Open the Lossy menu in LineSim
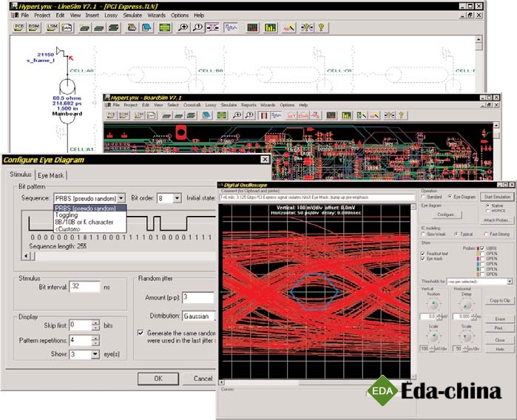Image resolution: width=517 pixels, height=420 pixels. (x=111, y=16)
